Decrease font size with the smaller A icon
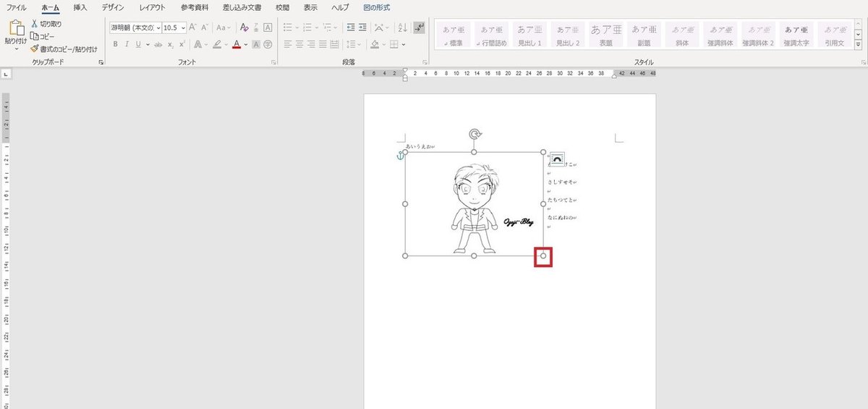This screenshot has height=409, width=868. [x=205, y=28]
